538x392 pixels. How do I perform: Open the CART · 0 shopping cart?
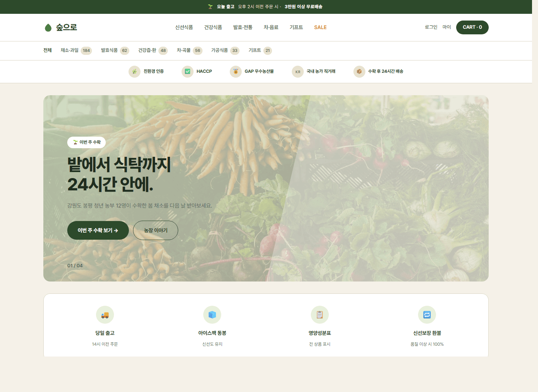tap(472, 27)
